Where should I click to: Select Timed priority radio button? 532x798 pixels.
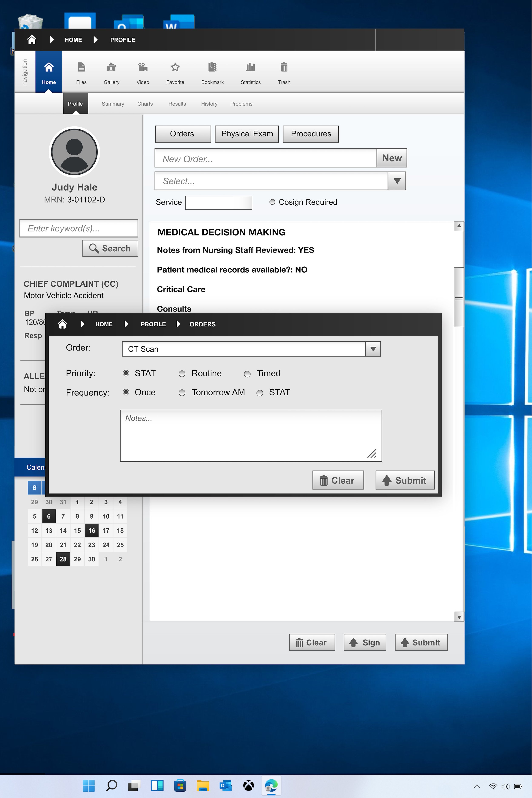tap(247, 374)
